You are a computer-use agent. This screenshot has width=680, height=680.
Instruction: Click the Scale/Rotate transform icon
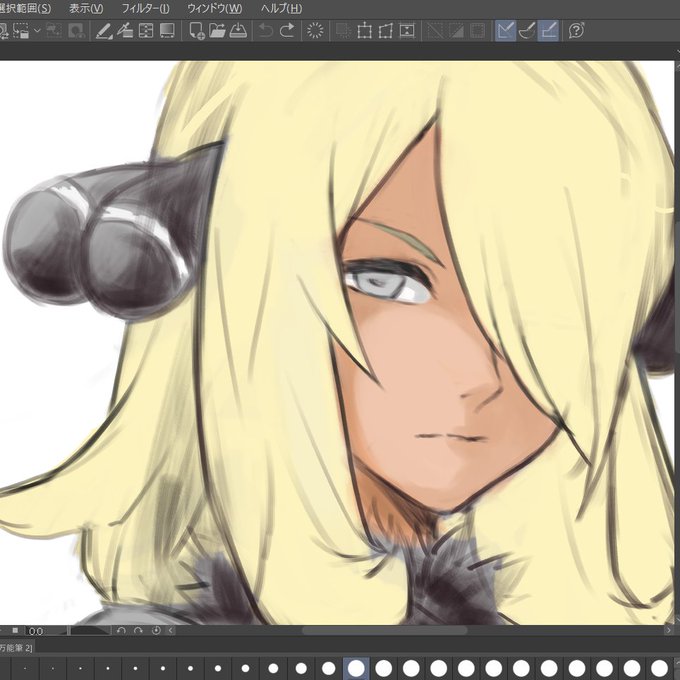(364, 31)
